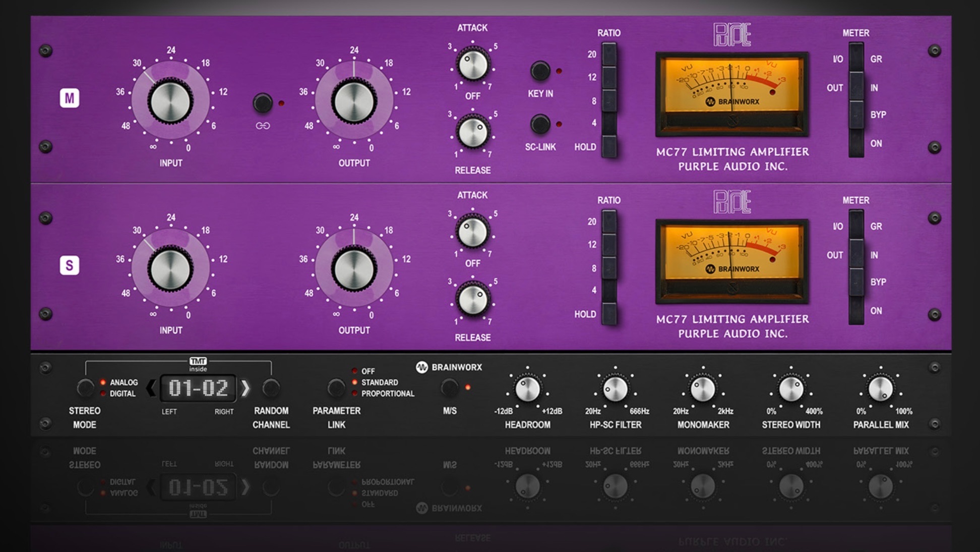The width and height of the screenshot is (980, 552).
Task: Toggle the STEREO MODE button
Action: (x=85, y=388)
